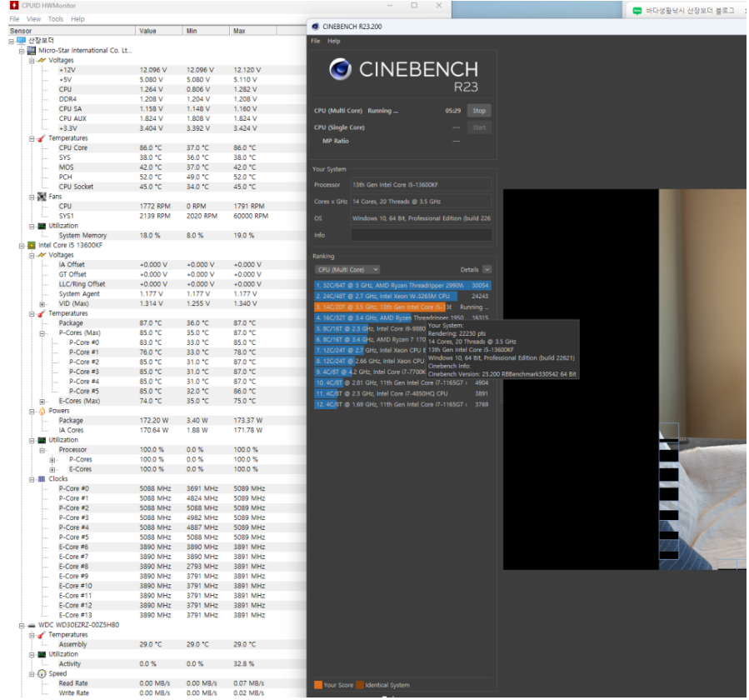Click the CPU Utilization chip icon
This screenshot has height=700, width=749.
(x=42, y=440)
